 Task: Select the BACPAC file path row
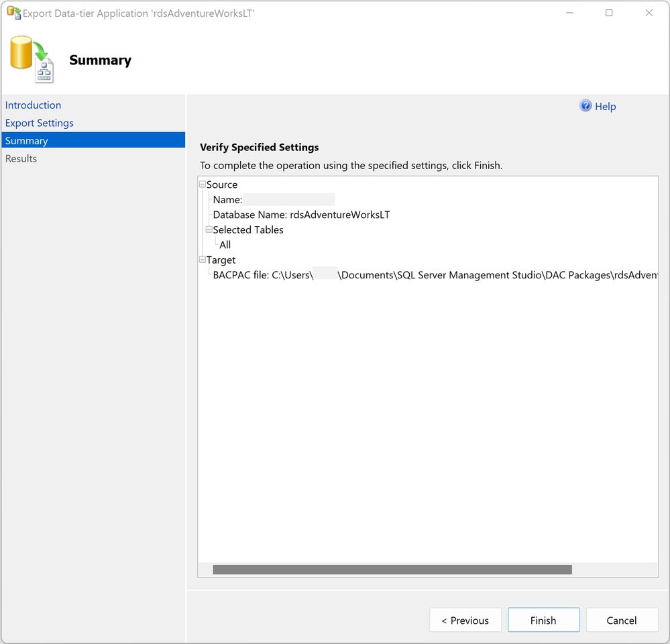[x=435, y=275]
